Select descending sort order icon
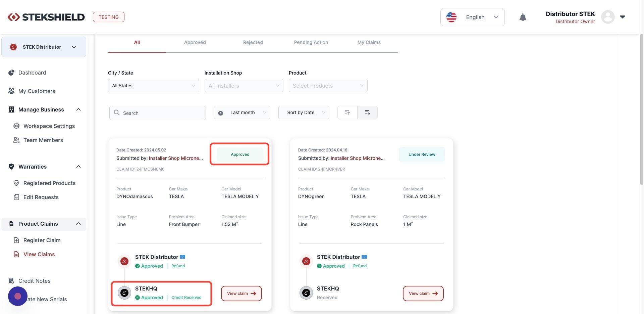The height and width of the screenshot is (314, 644). pos(367,113)
